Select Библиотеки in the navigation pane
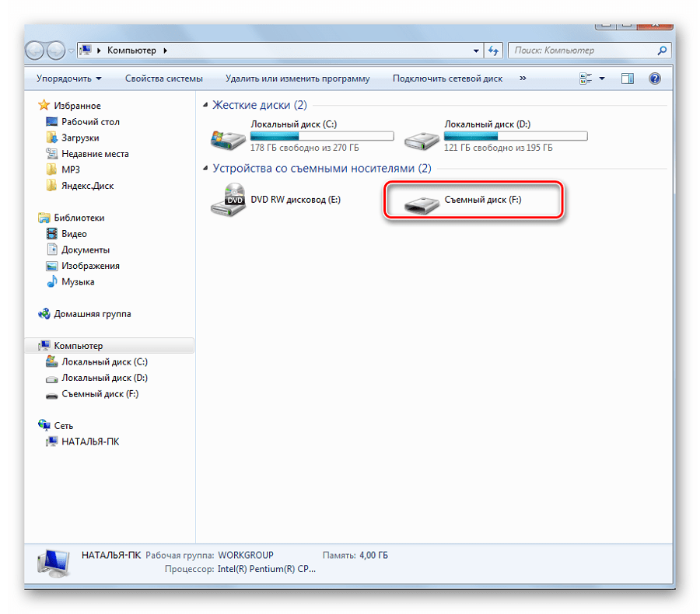This screenshot has height=614, width=700. [x=79, y=218]
